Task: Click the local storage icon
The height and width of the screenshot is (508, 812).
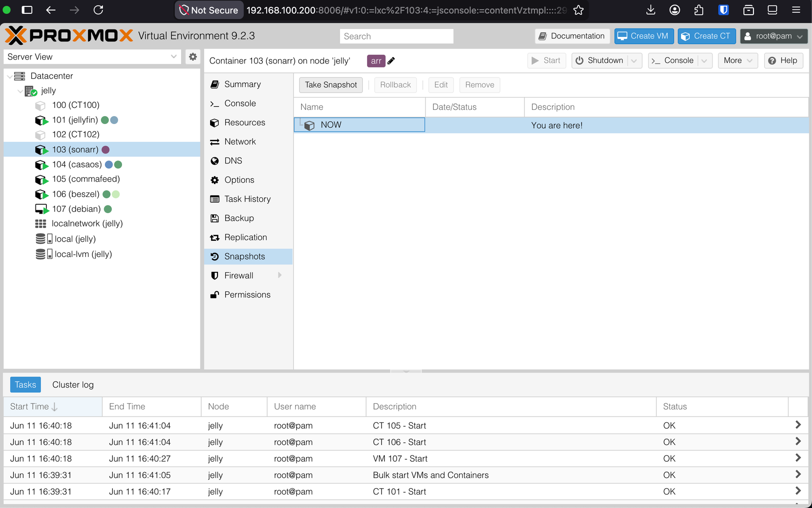Action: tap(44, 239)
